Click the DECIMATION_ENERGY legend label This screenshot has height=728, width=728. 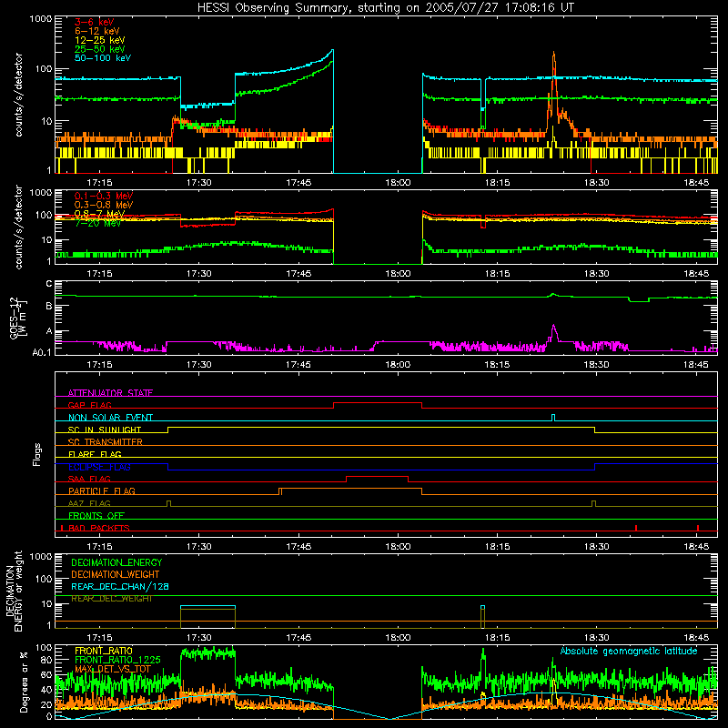(x=116, y=562)
